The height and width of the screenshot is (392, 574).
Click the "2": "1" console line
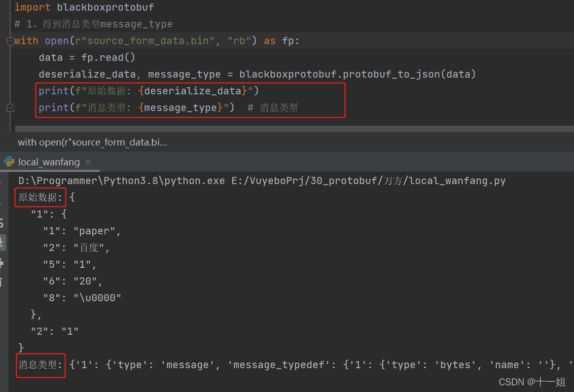tap(55, 331)
